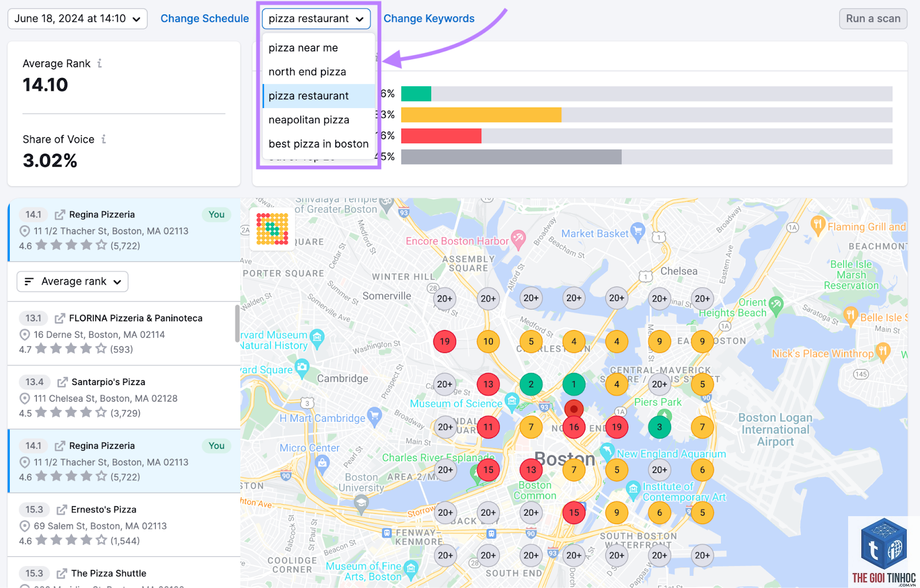Click the red business location pin marker
The height and width of the screenshot is (588, 920).
tap(574, 409)
